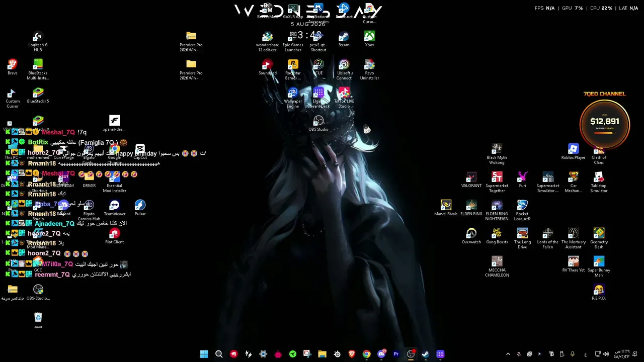Select the Elgato Stream Deck desktop icon
The height and width of the screenshot is (362, 644).
318,98
